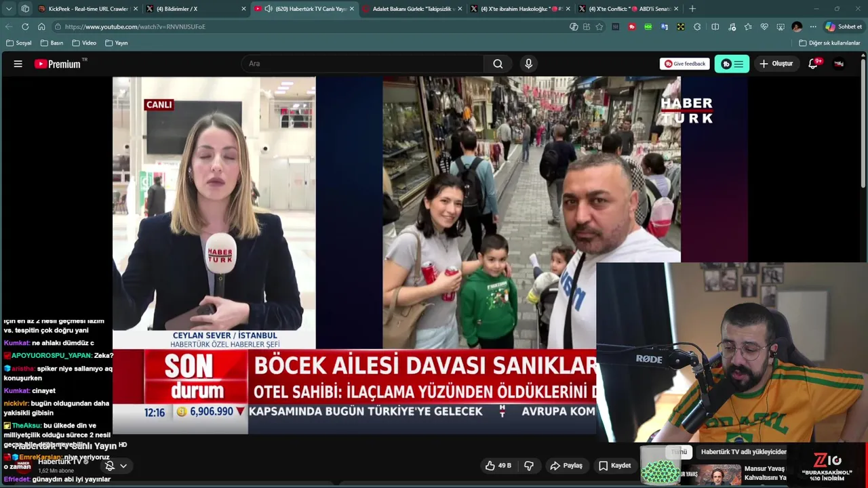Take a screenshot with the capture icon
The width and height of the screenshot is (868, 488).
click(x=781, y=26)
